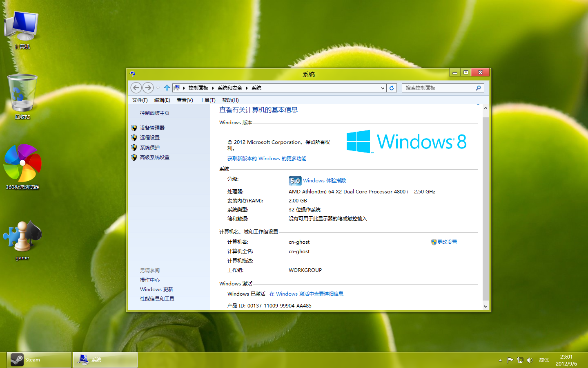Image resolution: width=588 pixels, height=368 pixels.
Task: Go to 控制面板主页
Action: tap(154, 113)
